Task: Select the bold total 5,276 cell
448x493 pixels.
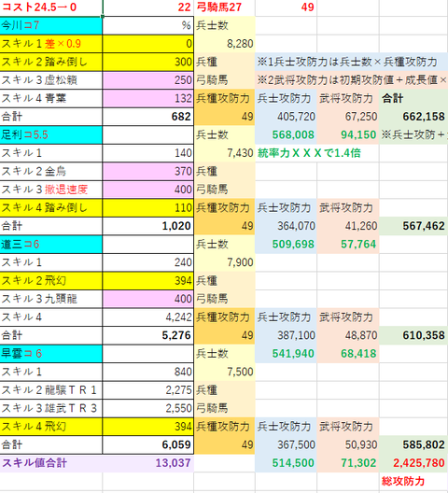Action: coord(148,335)
